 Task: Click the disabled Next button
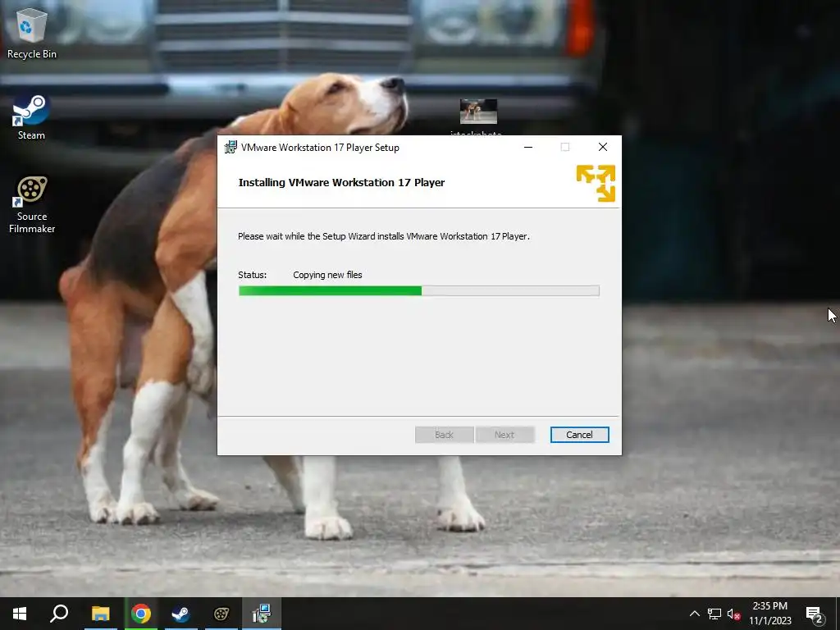click(504, 435)
